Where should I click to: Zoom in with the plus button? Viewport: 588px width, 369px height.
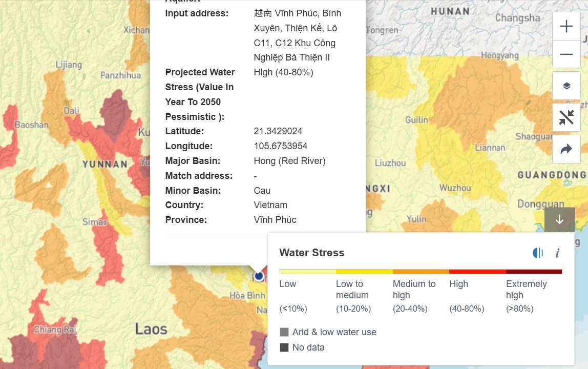(566, 26)
